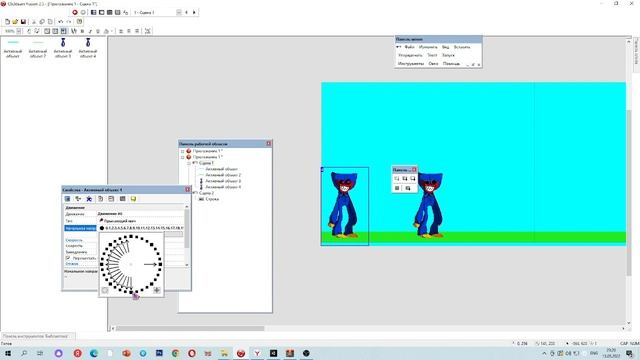Apply bold text formatting
640x360 pixels.
coord(82,31)
